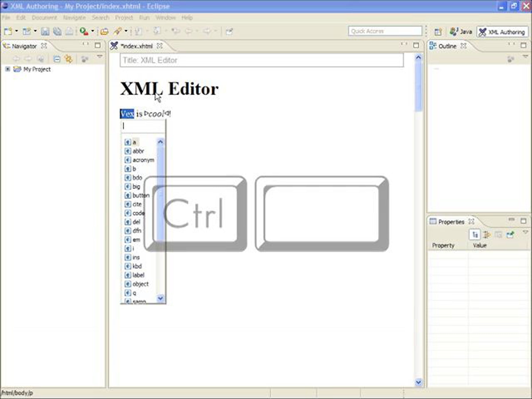Click the Open Perspective icon
This screenshot has height=399, width=532.
click(x=438, y=32)
